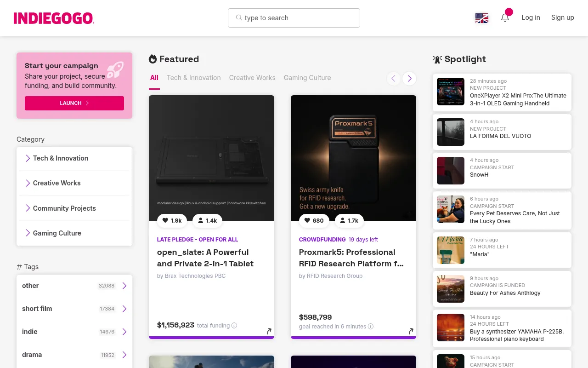588x368 pixels.
Task: Open the open_slate tablet image
Action: click(211, 158)
